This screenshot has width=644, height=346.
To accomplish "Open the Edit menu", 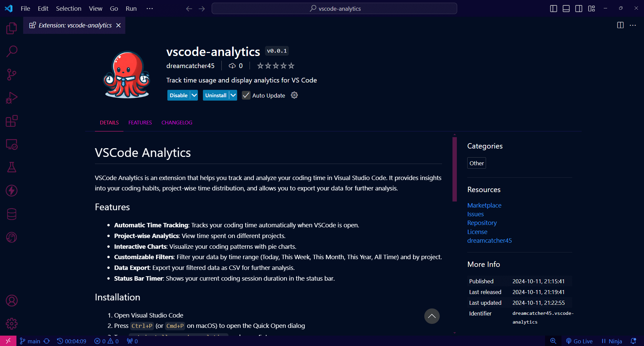I will [x=43, y=9].
